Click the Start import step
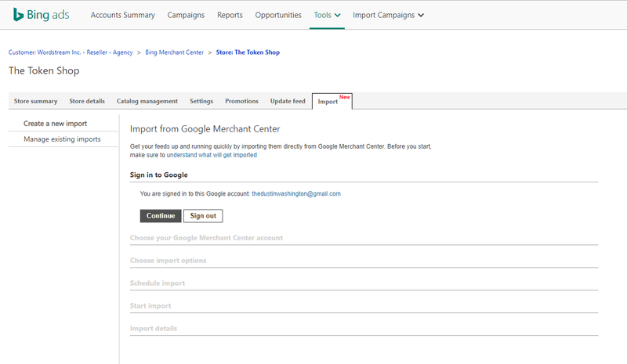Screen dimensions: 627x364 click(x=150, y=305)
